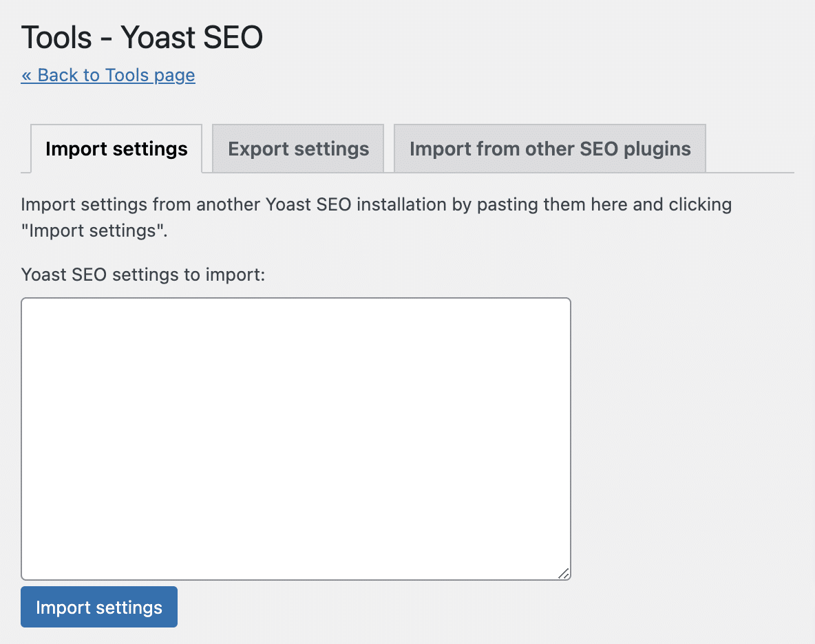Screen dimensions: 815x644
Task: Click the Tools - Yoast SEO page heading
Action: click(x=142, y=37)
